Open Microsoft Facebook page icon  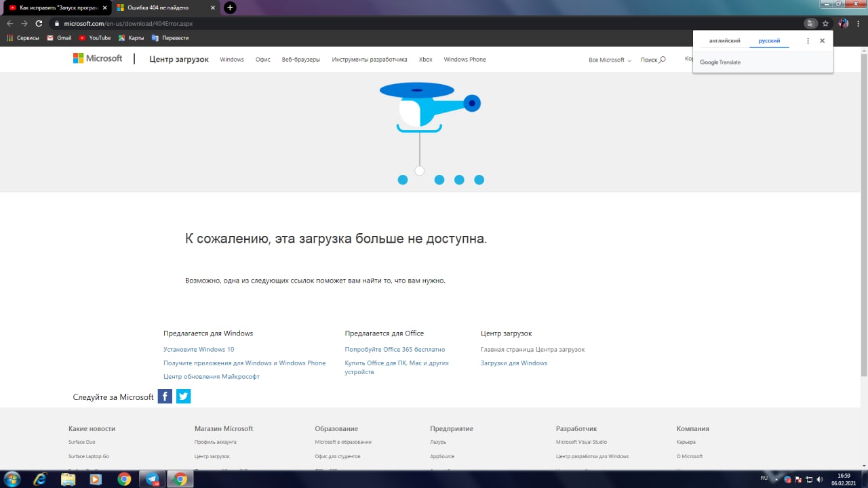pos(165,396)
